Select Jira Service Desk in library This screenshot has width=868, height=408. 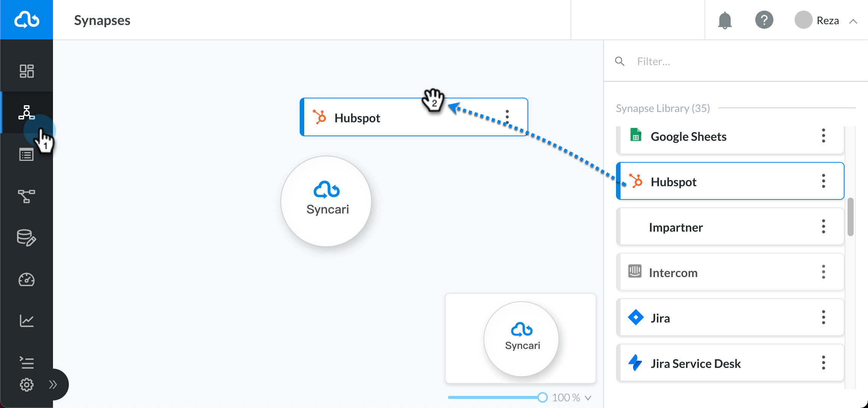coord(730,363)
